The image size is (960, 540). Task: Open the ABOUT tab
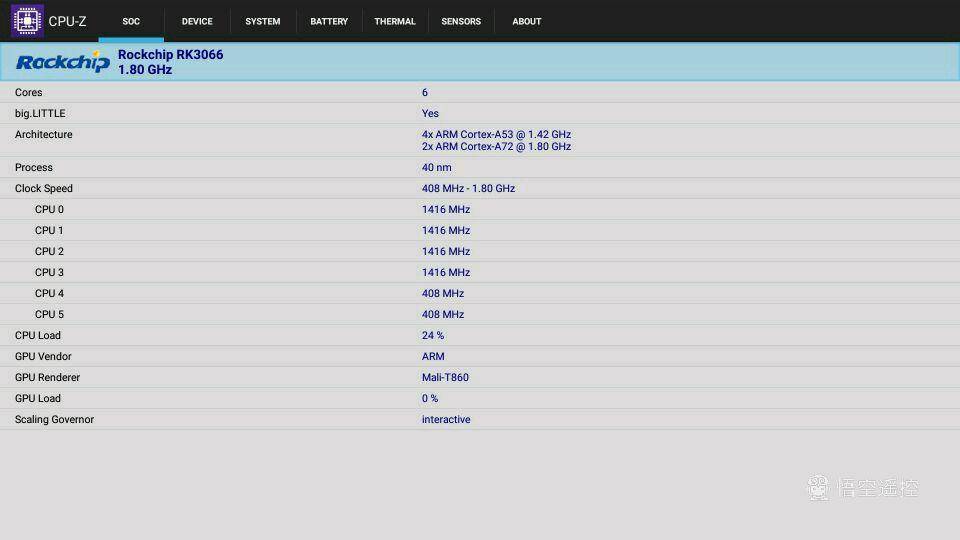[x=527, y=21]
